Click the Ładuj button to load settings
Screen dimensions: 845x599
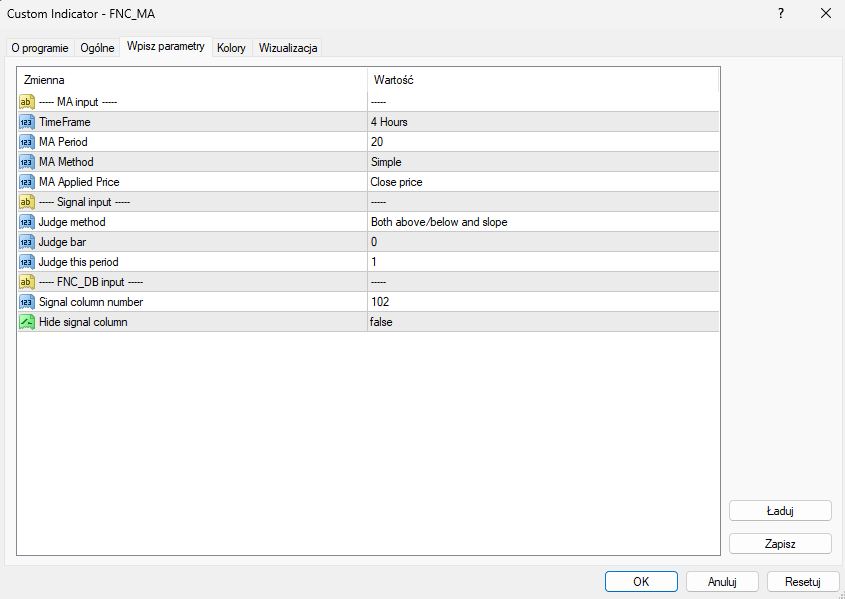(780, 511)
